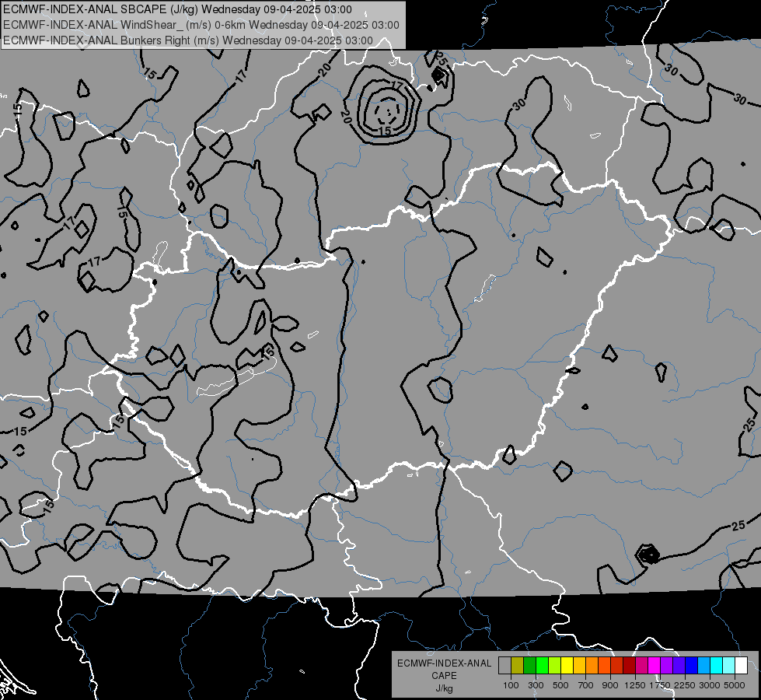Viewport: 761px width, 700px height.
Task: Select the olive CAPE legend swatch
Action: (x=518, y=666)
